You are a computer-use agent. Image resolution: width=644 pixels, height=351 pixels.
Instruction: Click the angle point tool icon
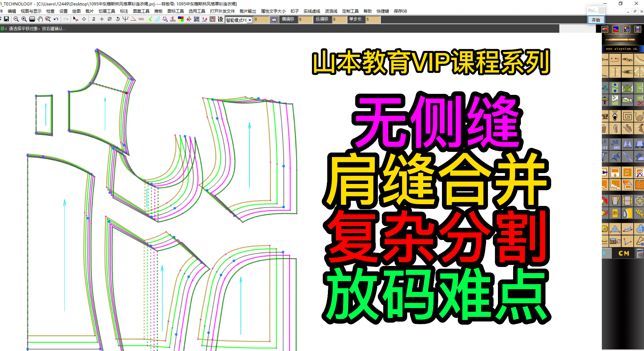627,242
